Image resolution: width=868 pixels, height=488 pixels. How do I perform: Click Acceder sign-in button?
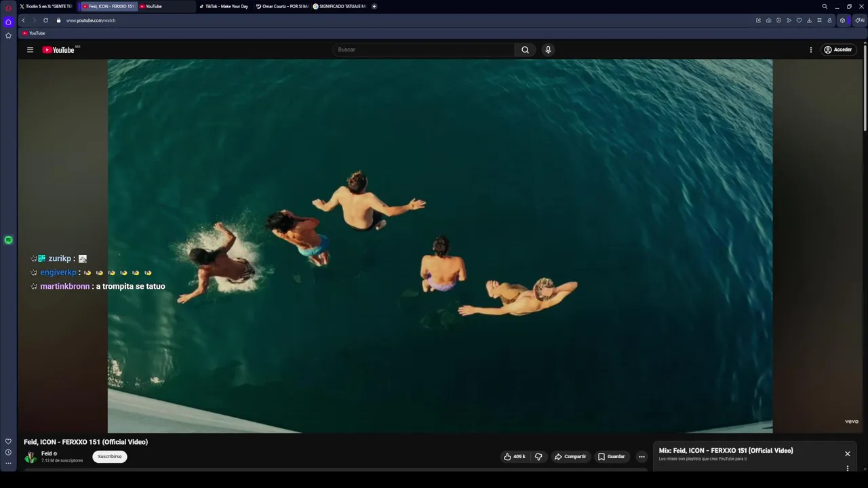838,49
